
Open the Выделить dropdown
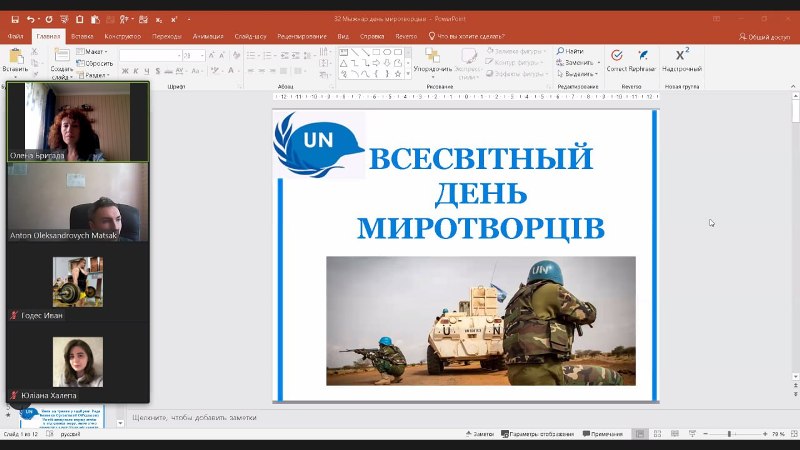pyautogui.click(x=580, y=73)
